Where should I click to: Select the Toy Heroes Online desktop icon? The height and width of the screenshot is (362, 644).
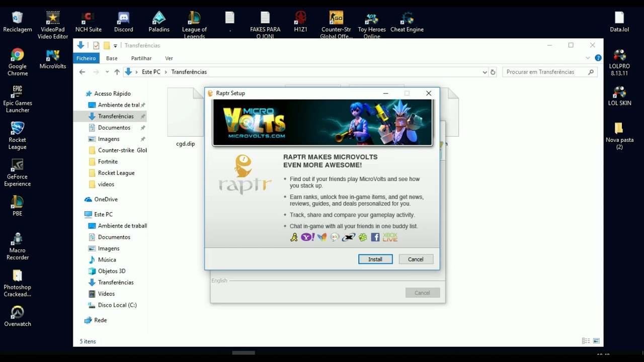pos(372,25)
